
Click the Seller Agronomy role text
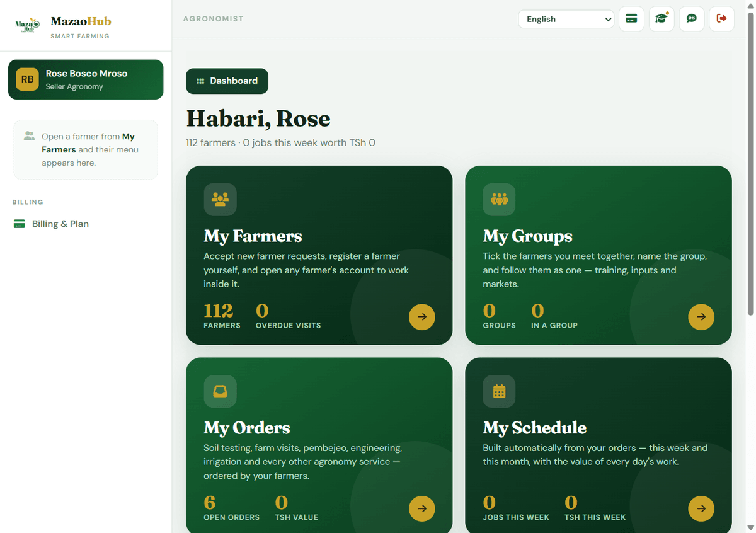click(74, 87)
